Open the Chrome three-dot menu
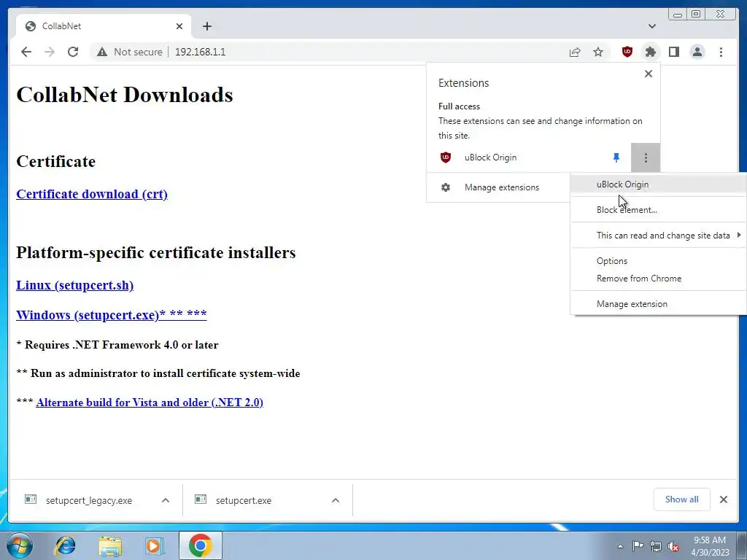This screenshot has width=747, height=560. [x=721, y=52]
